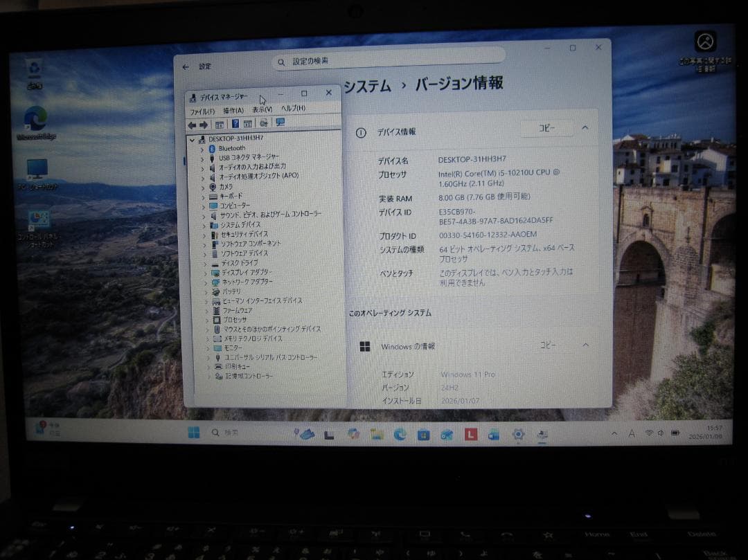Click the Scan for hardware changes icon
Viewport: 748px width, 560px height.
265,123
